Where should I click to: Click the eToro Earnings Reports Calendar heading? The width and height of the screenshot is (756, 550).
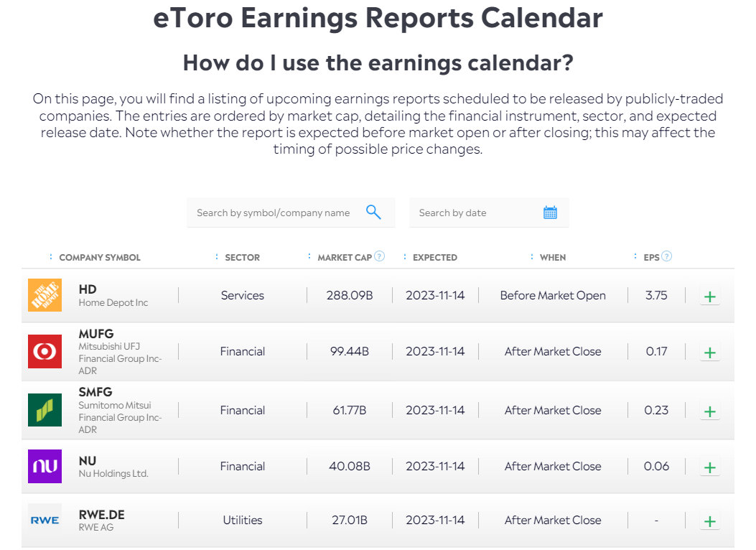point(378,18)
